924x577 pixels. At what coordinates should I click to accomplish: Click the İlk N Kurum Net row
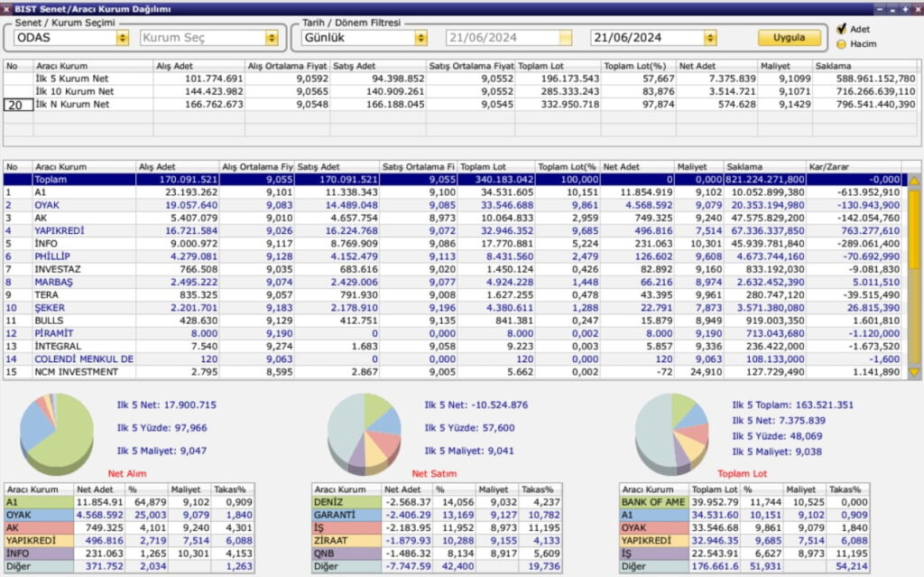(461, 105)
